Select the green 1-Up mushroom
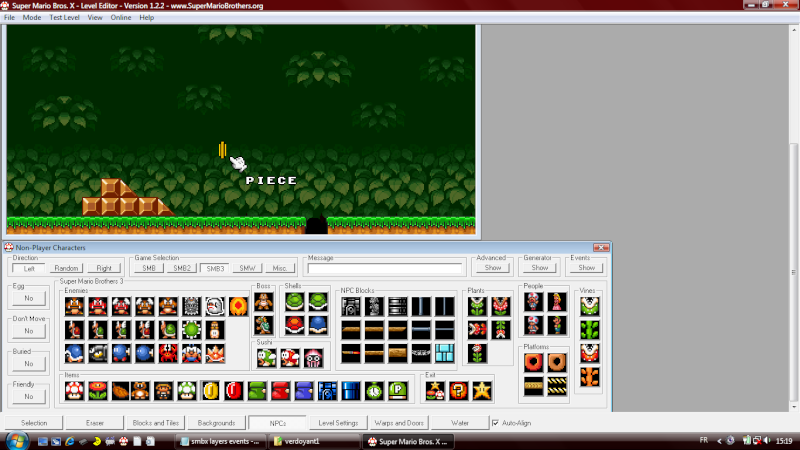The width and height of the screenshot is (800, 450). [187, 391]
